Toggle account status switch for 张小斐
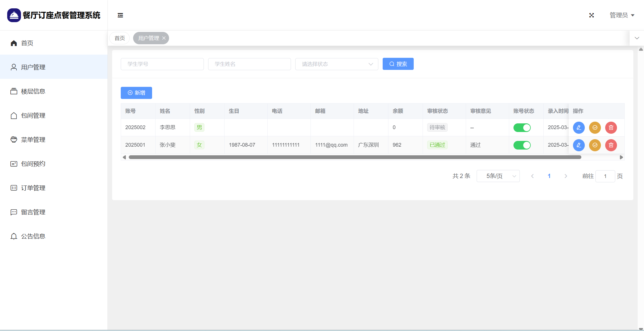The image size is (644, 331). [x=522, y=145]
